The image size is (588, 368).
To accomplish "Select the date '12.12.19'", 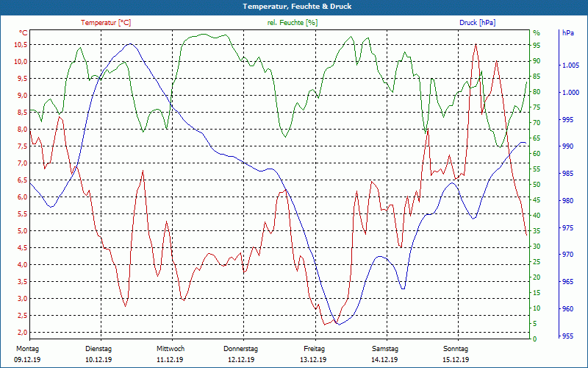I will click(241, 359).
